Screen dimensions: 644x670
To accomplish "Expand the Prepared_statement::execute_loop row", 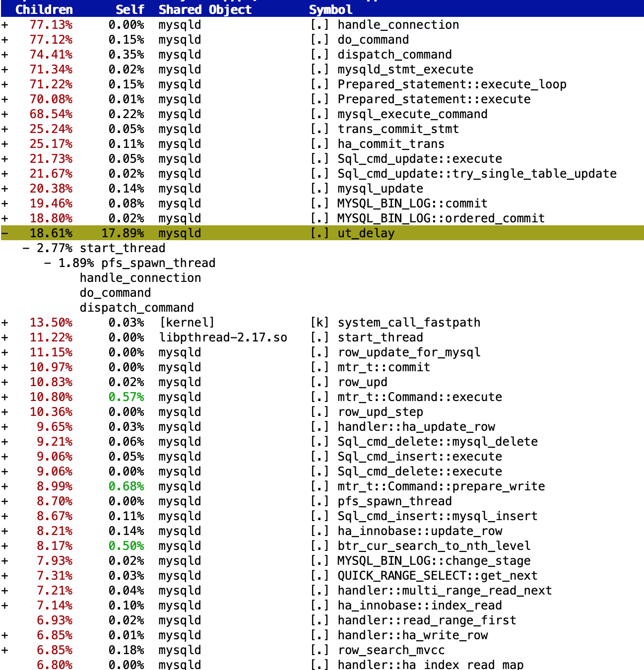I will point(4,84).
